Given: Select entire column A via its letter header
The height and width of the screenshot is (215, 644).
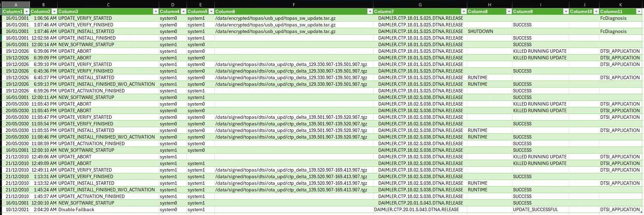Looking at the screenshot, I should coord(16,5).
